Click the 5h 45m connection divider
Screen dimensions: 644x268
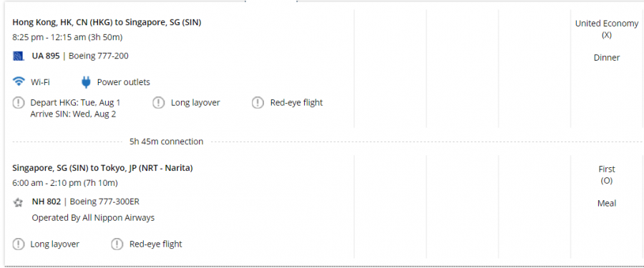pos(166,142)
